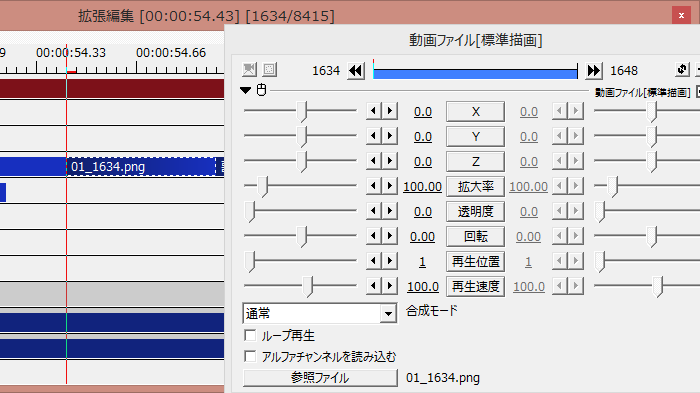Click the 動画ファイル[標準描画] title label

tap(475, 40)
